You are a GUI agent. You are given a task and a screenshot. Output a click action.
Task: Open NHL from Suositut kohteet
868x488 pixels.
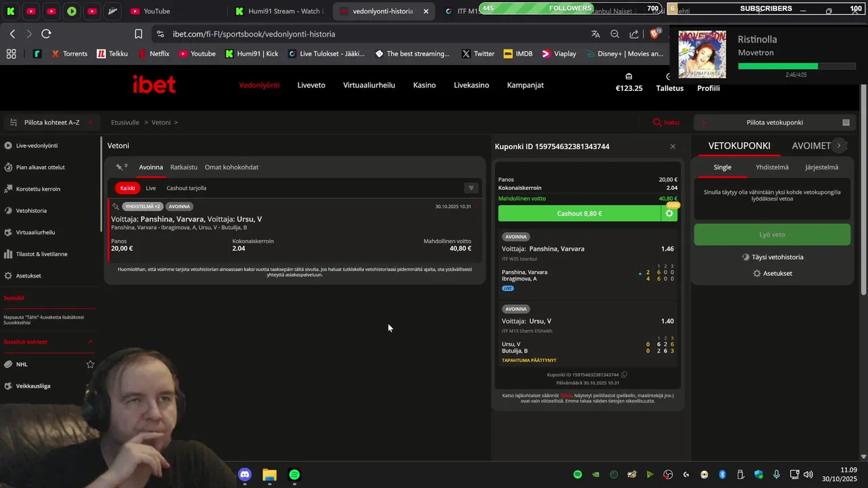coord(22,364)
